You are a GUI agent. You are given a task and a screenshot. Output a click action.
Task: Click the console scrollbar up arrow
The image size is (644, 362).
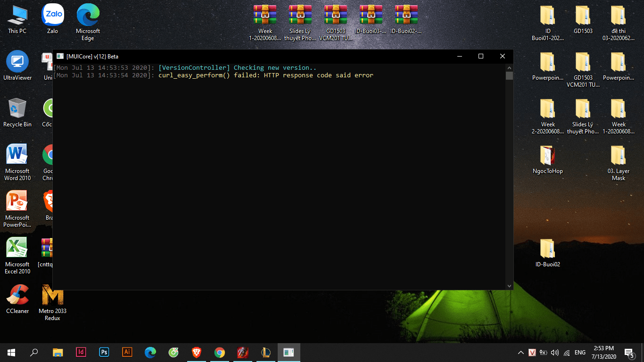pyautogui.click(x=509, y=67)
